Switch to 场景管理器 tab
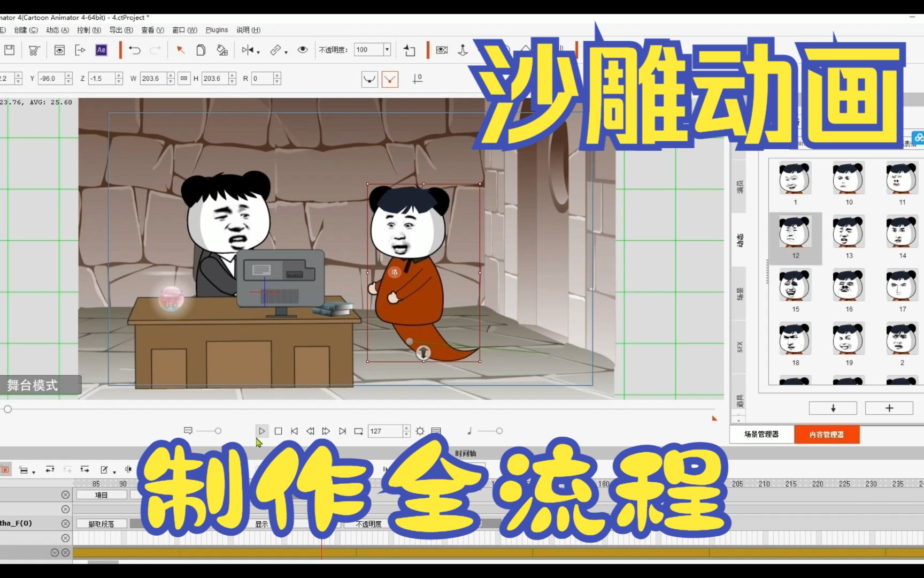This screenshot has width=924, height=578. tap(762, 434)
